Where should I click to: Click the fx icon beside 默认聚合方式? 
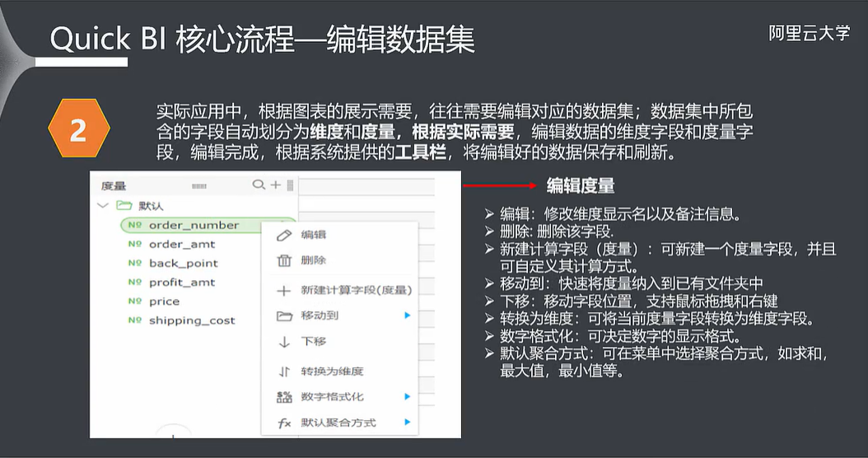click(x=284, y=423)
